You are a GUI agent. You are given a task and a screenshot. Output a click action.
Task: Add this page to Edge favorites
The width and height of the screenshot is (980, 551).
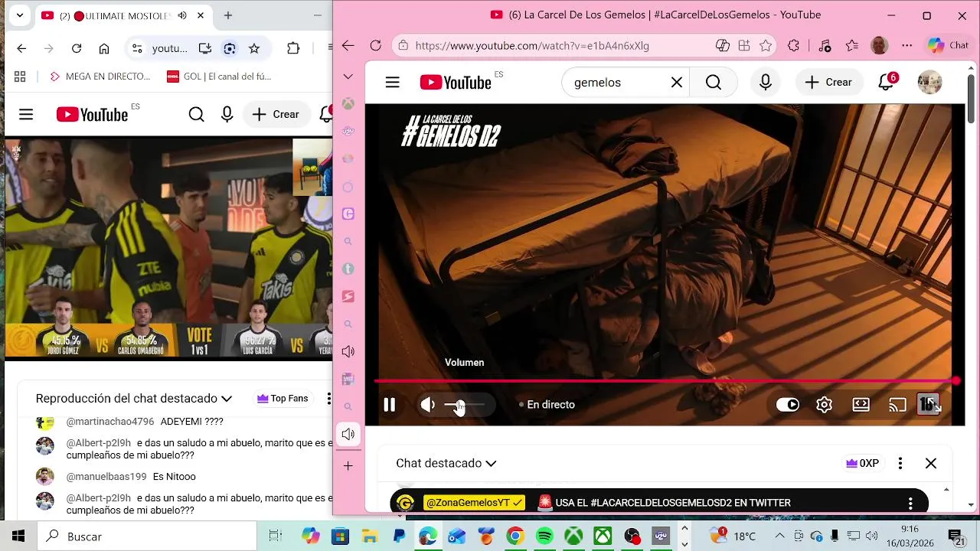tap(766, 45)
